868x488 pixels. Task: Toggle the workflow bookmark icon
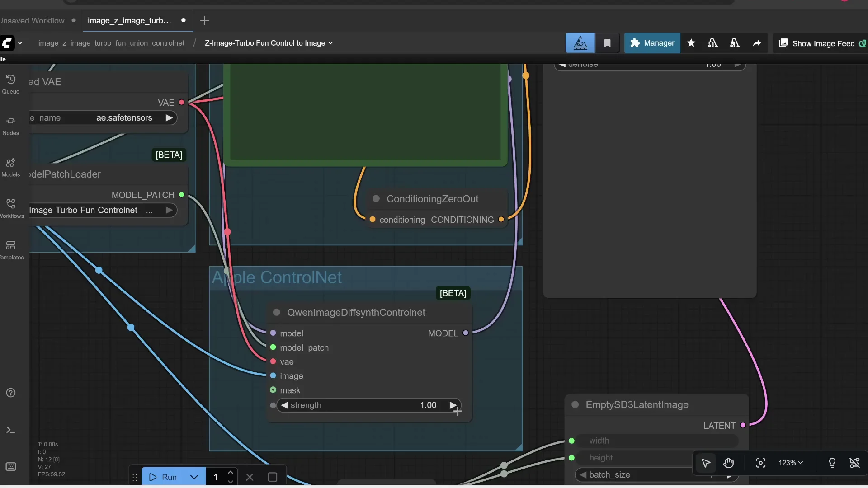pyautogui.click(x=607, y=42)
